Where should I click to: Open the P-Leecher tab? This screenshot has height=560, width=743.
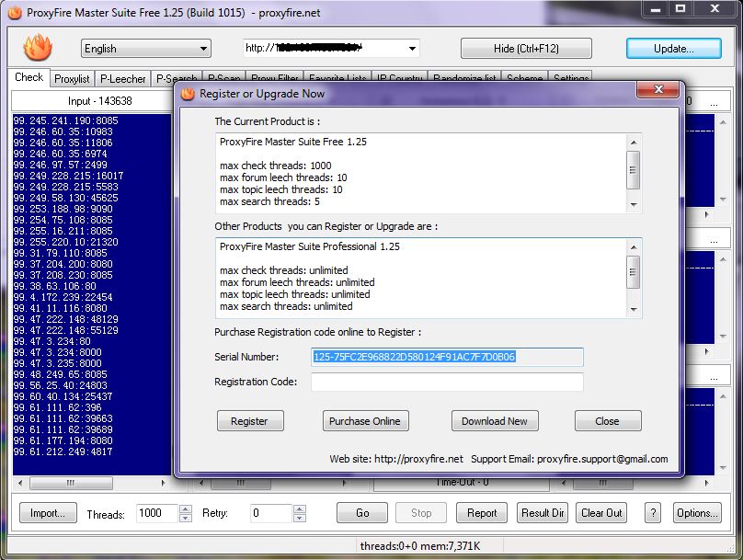tap(122, 79)
